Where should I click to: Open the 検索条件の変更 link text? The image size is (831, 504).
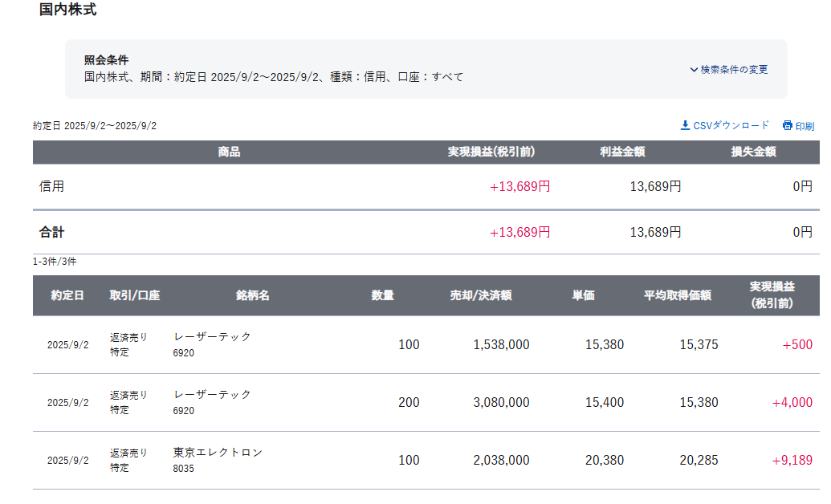734,70
